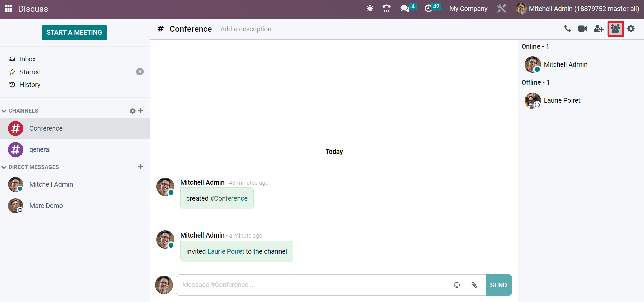Screen dimensions: 644x302
Task: Toggle the member list panel icon
Action: pyautogui.click(x=615, y=29)
